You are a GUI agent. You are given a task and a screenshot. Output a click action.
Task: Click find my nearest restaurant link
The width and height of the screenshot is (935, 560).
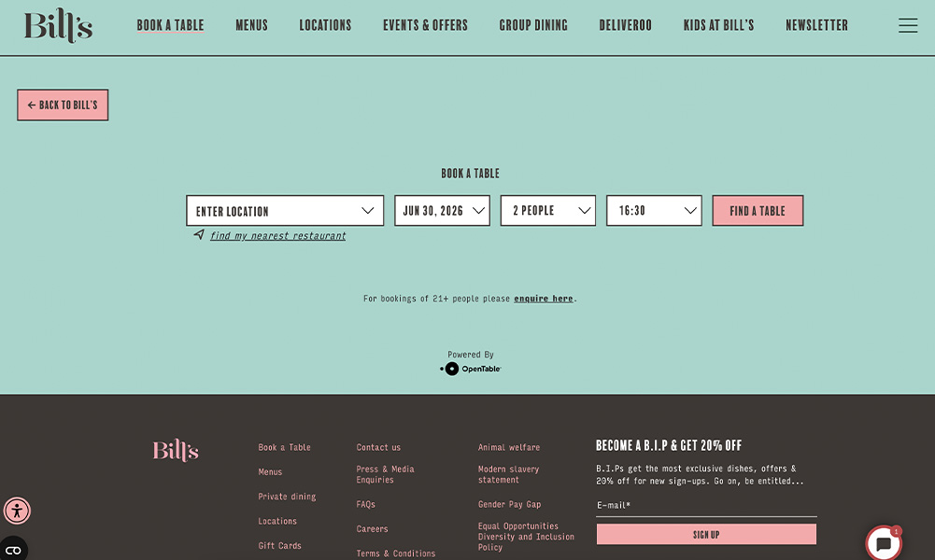tap(277, 235)
